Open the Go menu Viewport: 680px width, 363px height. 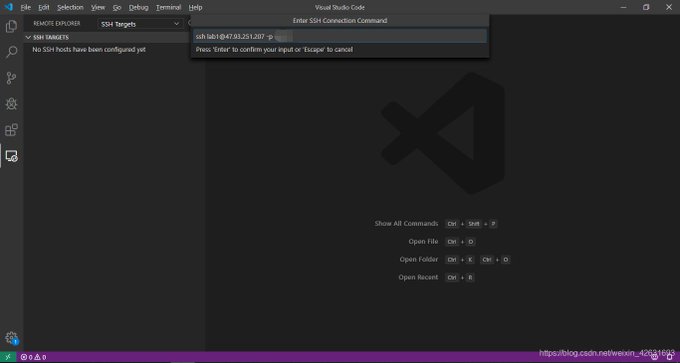click(x=117, y=7)
